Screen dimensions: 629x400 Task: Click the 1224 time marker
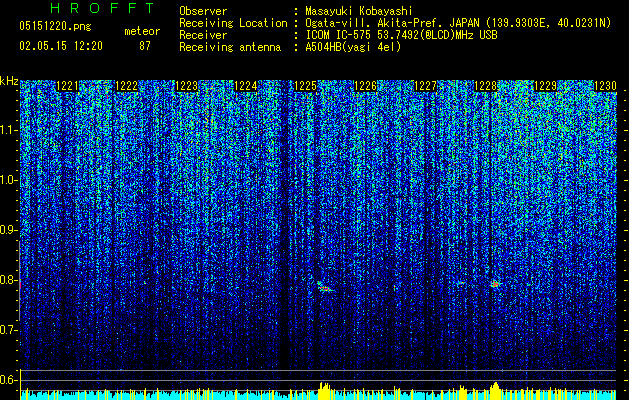pyautogui.click(x=246, y=86)
